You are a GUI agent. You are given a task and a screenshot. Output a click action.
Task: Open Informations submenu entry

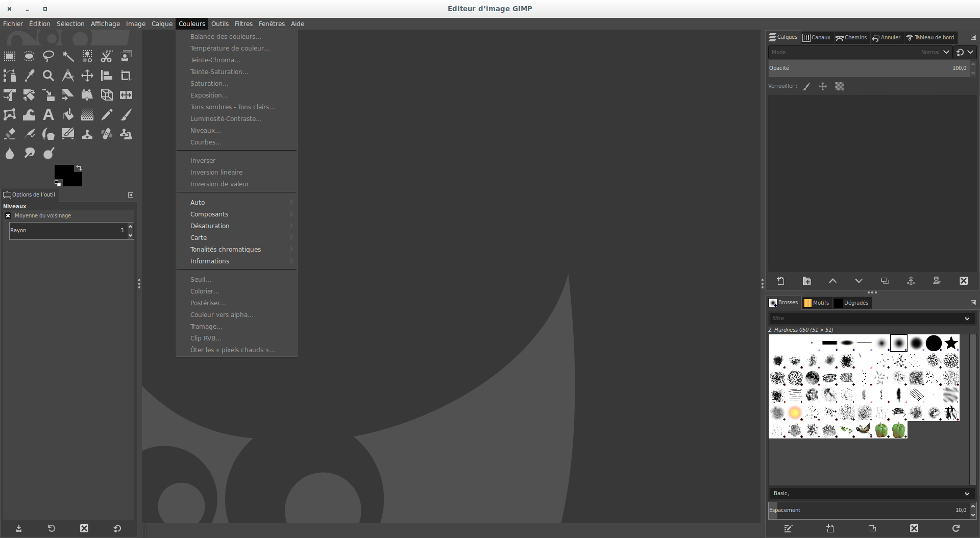[x=237, y=261]
